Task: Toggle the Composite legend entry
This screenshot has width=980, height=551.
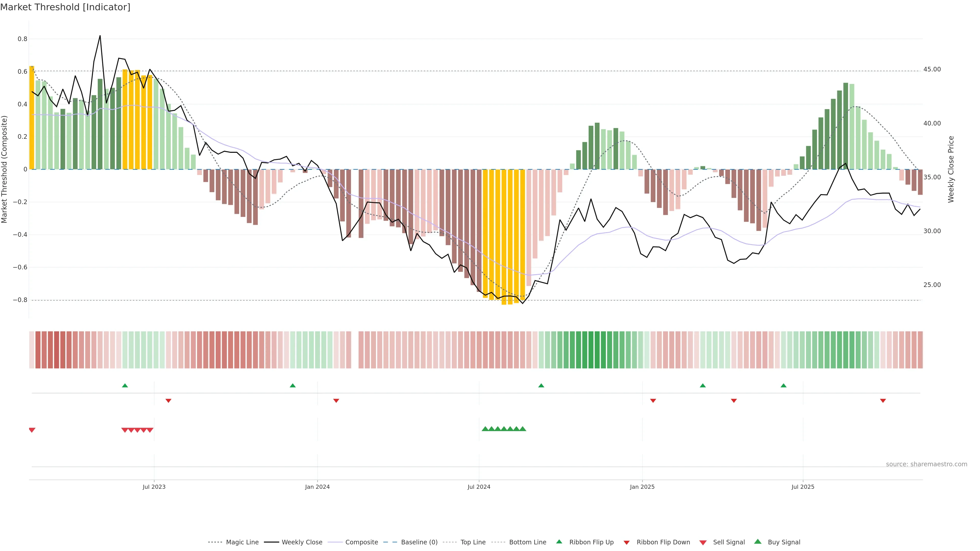Action: point(361,542)
